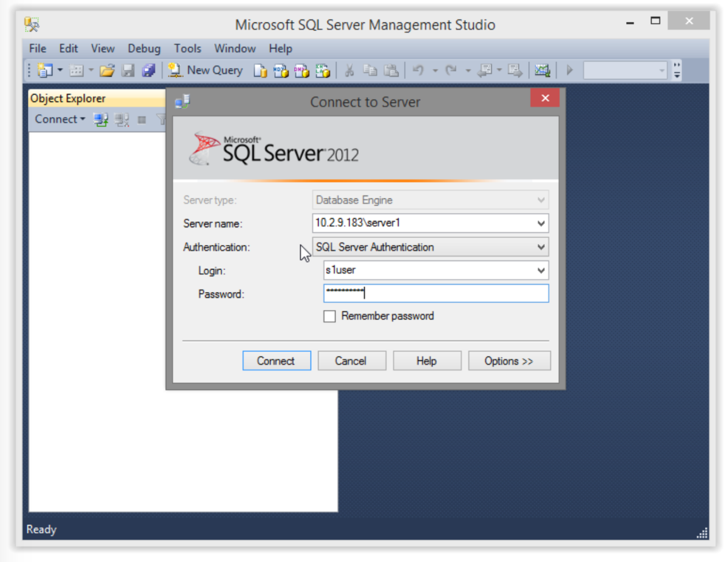Click the Redo arrow icon

pyautogui.click(x=451, y=70)
